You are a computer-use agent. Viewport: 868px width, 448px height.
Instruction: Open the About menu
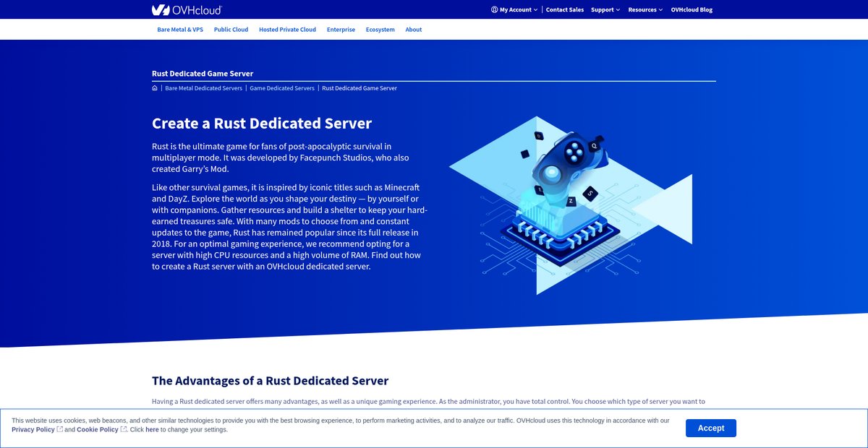414,30
